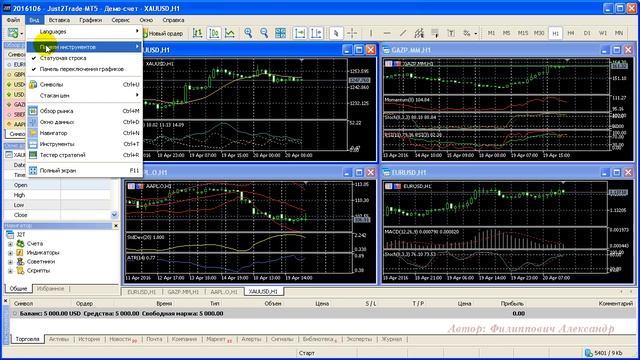This screenshot has width=640, height=360.
Task: Select the trendline drawing tool
Action: 403,33
